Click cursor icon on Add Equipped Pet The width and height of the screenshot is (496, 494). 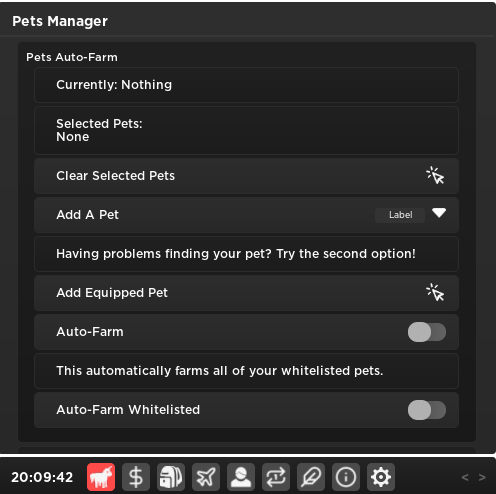435,292
